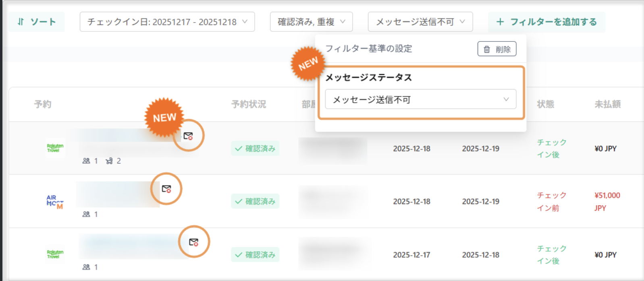Click the Rakuten Travel logo in first row
644x281 pixels.
tap(55, 148)
